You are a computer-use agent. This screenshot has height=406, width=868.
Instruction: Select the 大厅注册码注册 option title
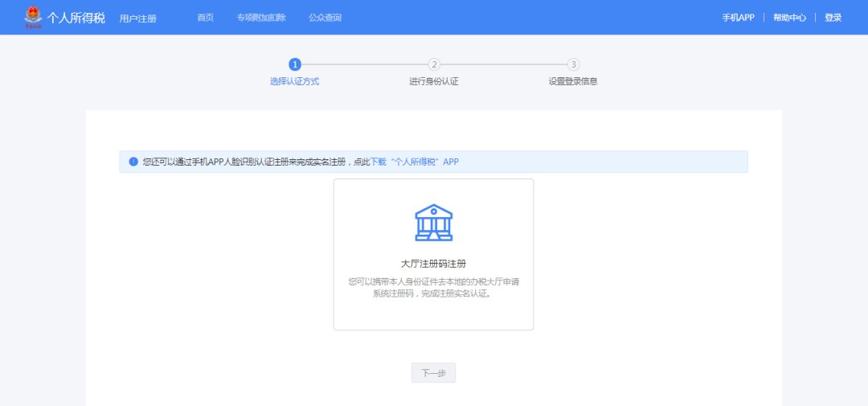433,264
